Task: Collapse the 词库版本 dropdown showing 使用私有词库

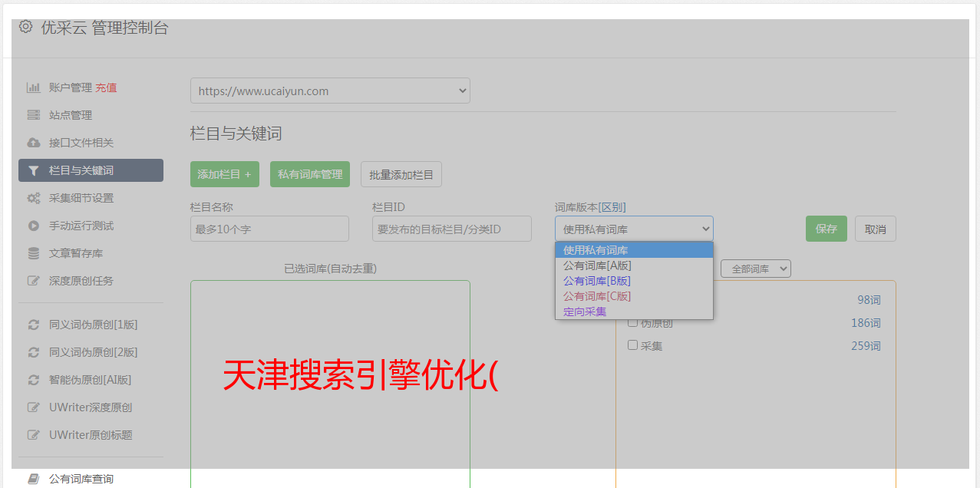Action: pyautogui.click(x=634, y=229)
